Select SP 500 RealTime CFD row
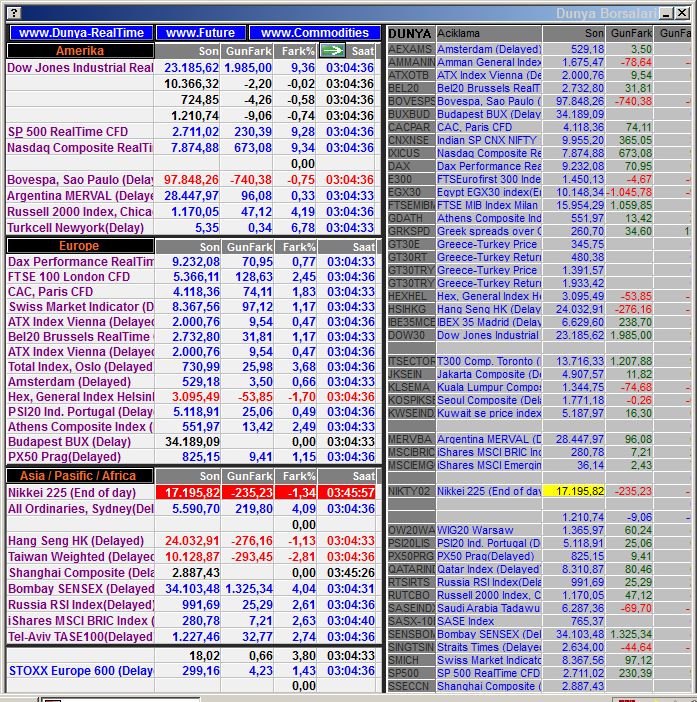The image size is (697, 702). [192, 132]
